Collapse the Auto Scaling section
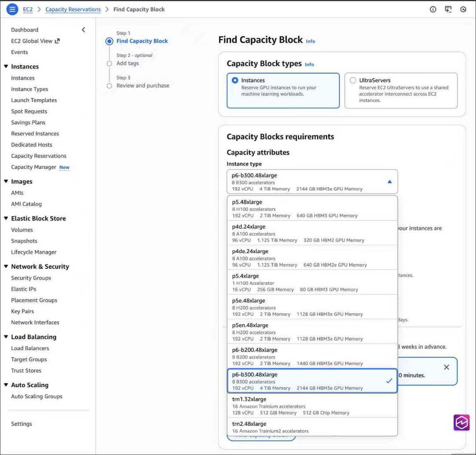 click(6, 384)
